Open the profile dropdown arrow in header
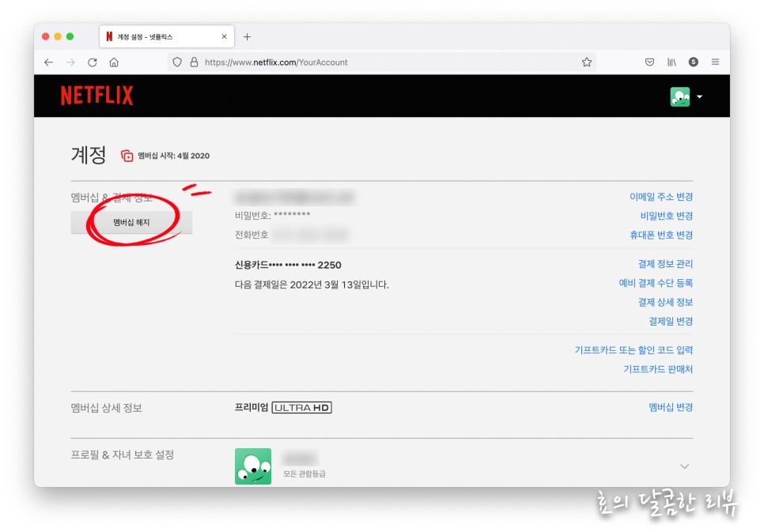The image size is (764, 532). (700, 96)
